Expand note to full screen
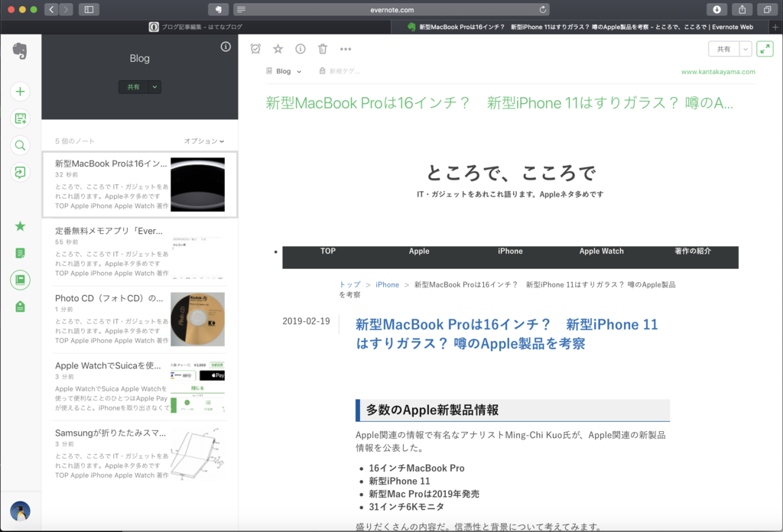 pos(765,49)
